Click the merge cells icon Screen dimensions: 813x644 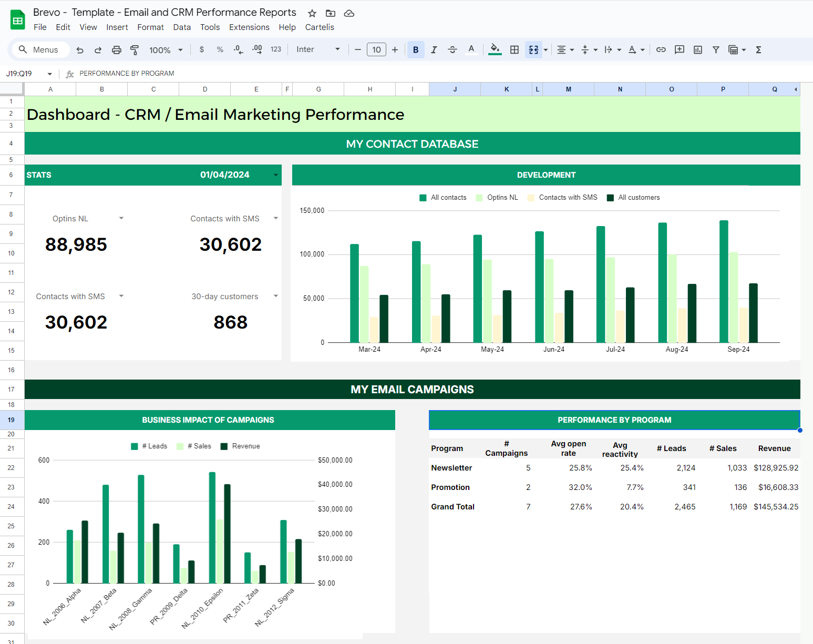pyautogui.click(x=533, y=50)
